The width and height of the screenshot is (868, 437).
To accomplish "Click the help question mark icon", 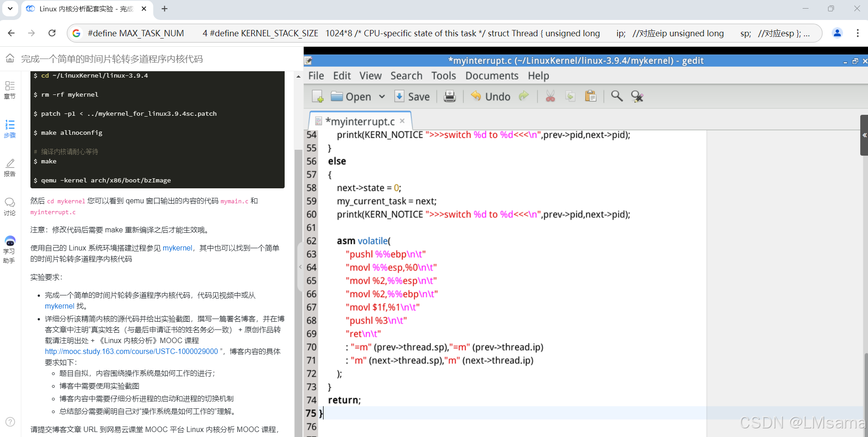I will (10, 422).
